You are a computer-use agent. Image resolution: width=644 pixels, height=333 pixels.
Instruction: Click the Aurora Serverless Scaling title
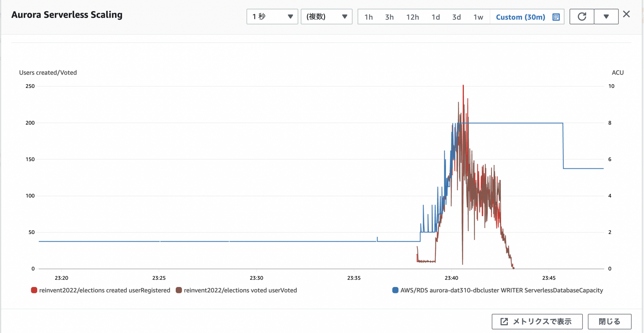[67, 15]
